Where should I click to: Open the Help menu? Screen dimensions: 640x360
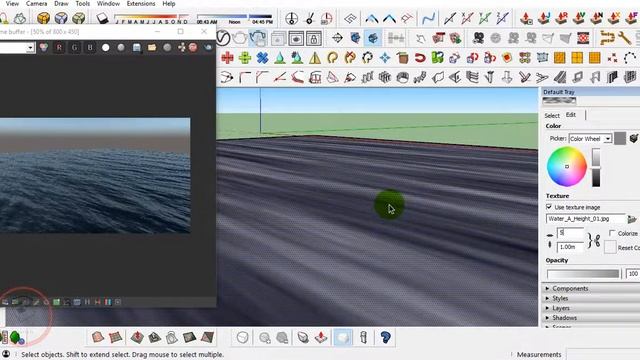[169, 4]
